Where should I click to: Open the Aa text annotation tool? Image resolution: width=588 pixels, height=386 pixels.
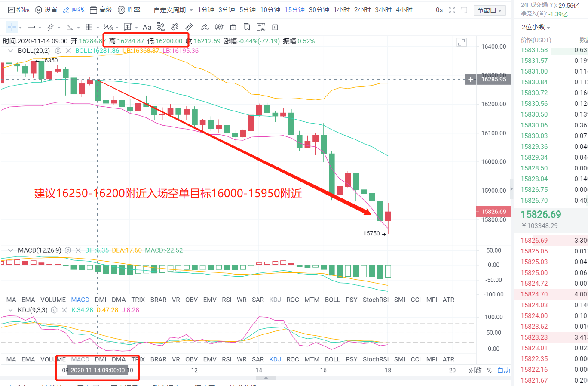tap(147, 27)
